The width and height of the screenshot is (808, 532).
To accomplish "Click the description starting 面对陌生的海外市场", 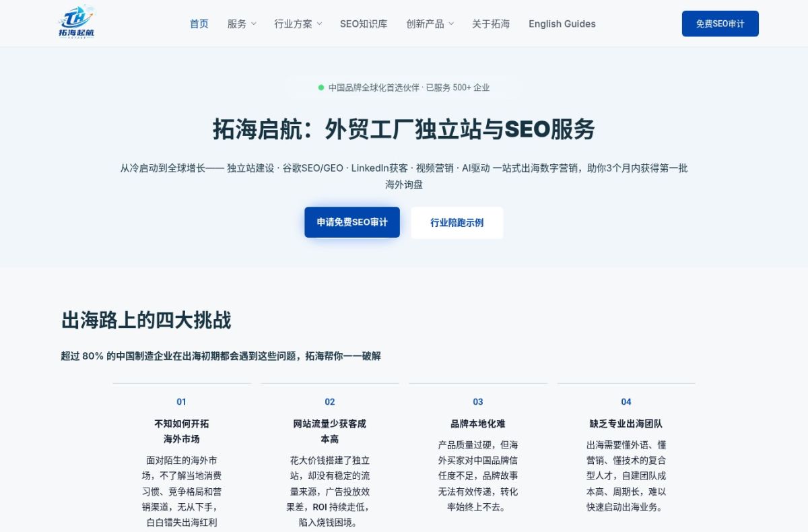I will click(182, 492).
